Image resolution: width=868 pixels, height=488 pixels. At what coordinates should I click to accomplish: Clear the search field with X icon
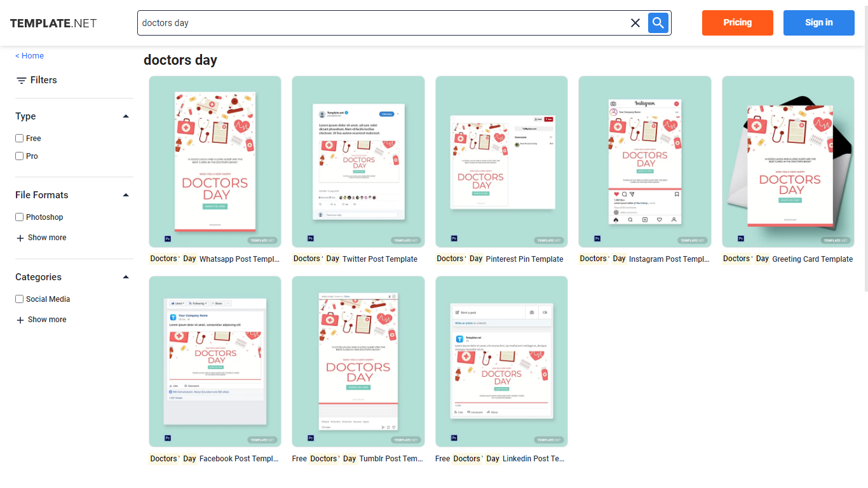click(635, 23)
